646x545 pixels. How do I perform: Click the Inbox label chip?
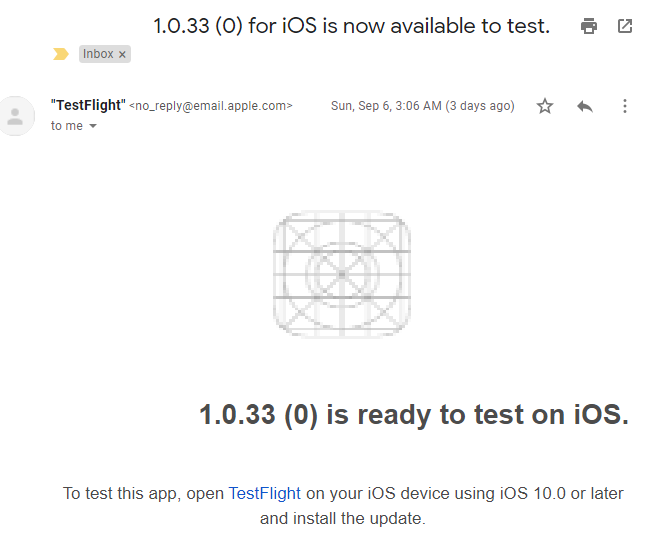point(105,54)
